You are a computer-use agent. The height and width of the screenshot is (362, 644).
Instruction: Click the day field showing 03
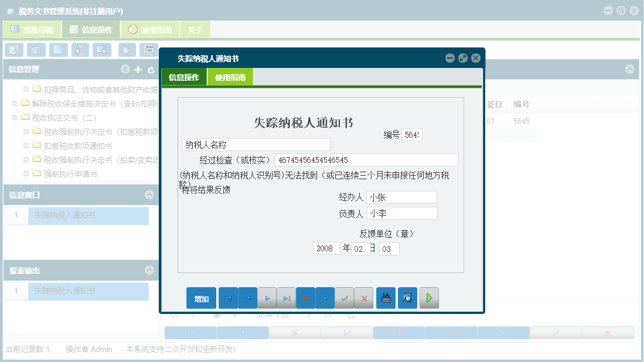[389, 249]
